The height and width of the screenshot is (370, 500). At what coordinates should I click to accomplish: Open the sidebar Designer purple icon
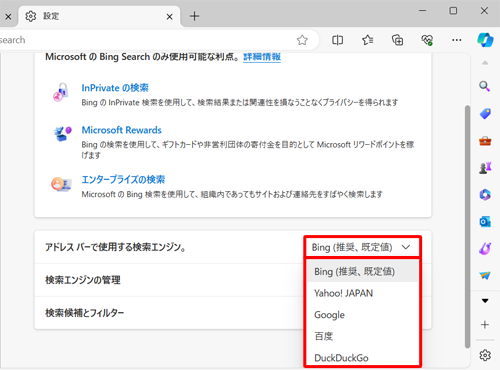coord(485,248)
